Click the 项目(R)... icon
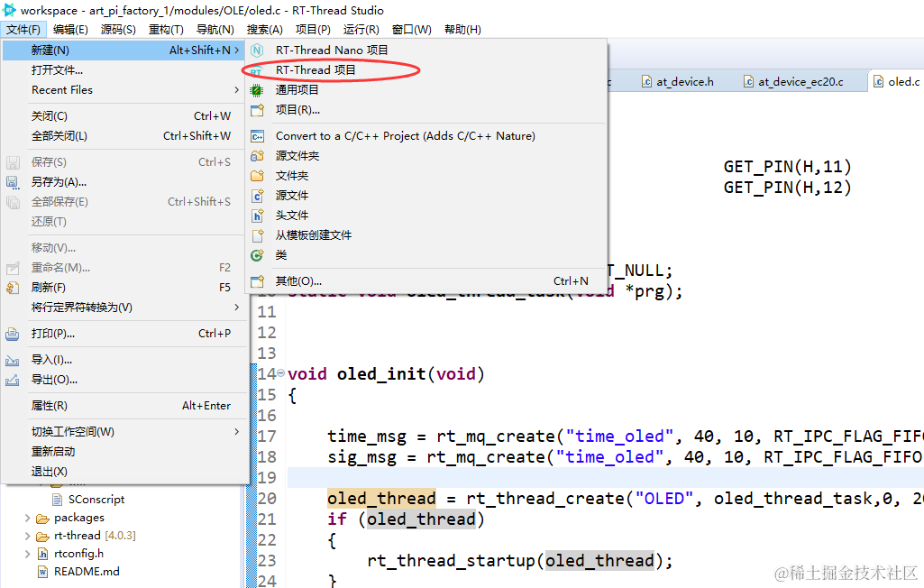The image size is (924, 588). point(257,110)
